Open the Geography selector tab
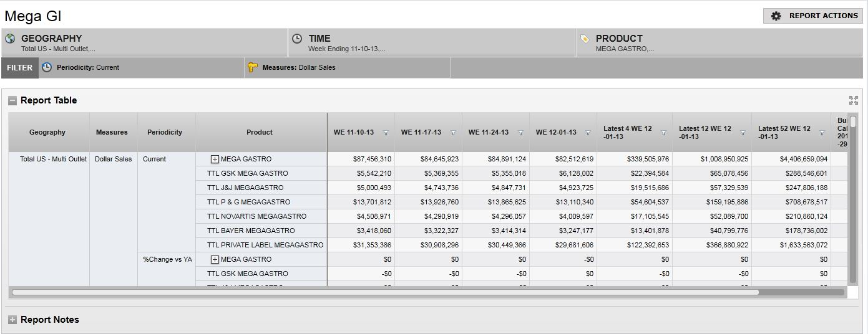This screenshot has width=868, height=334. pos(144,42)
